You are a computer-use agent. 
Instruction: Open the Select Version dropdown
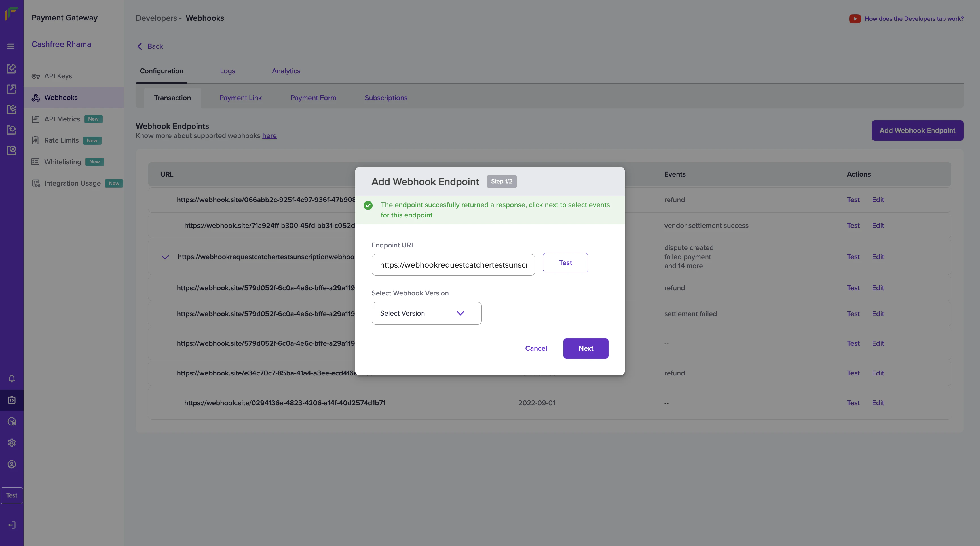pos(426,313)
